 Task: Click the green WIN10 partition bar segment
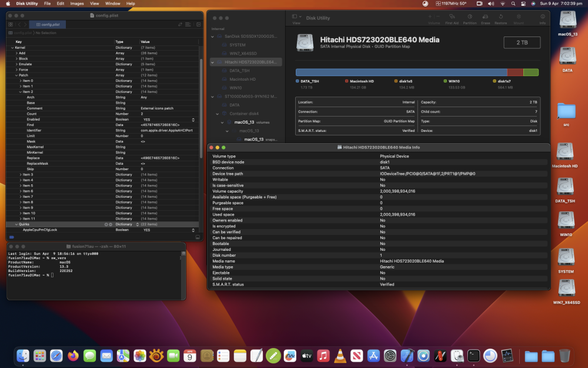(x=530, y=72)
